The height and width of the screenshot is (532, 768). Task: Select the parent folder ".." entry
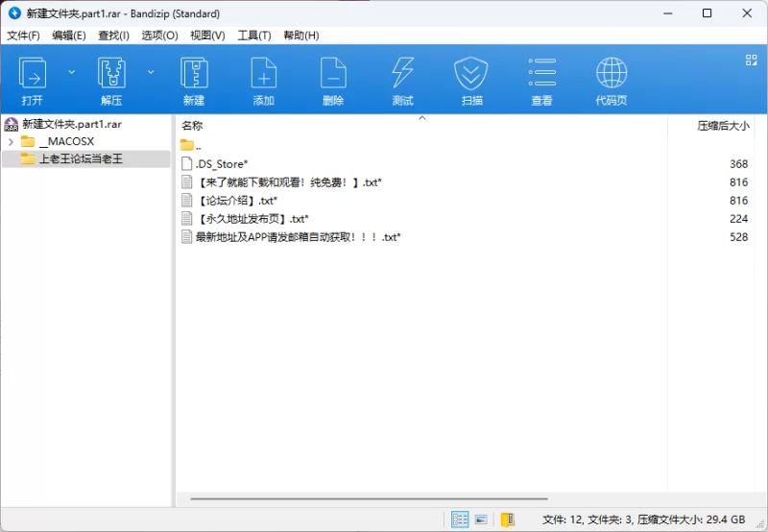coord(191,145)
